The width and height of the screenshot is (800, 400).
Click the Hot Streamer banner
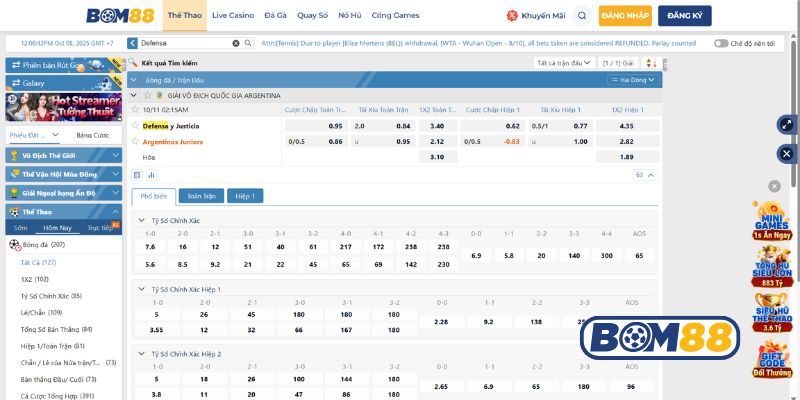64,107
